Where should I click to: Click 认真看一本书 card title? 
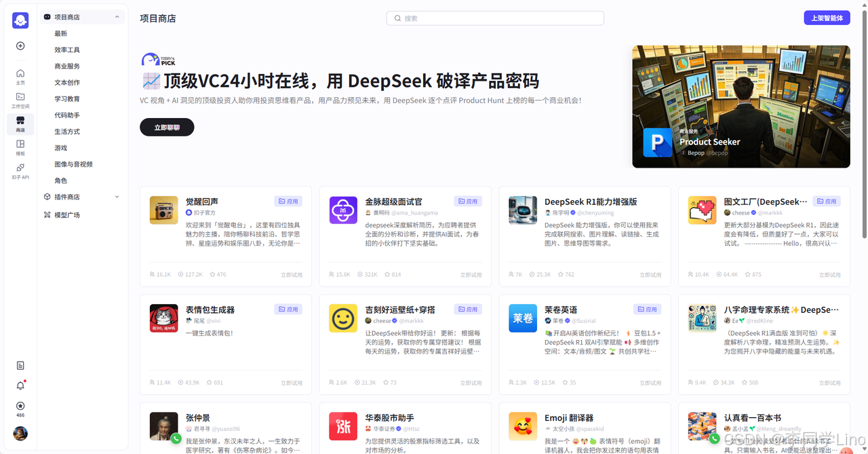[x=753, y=417]
